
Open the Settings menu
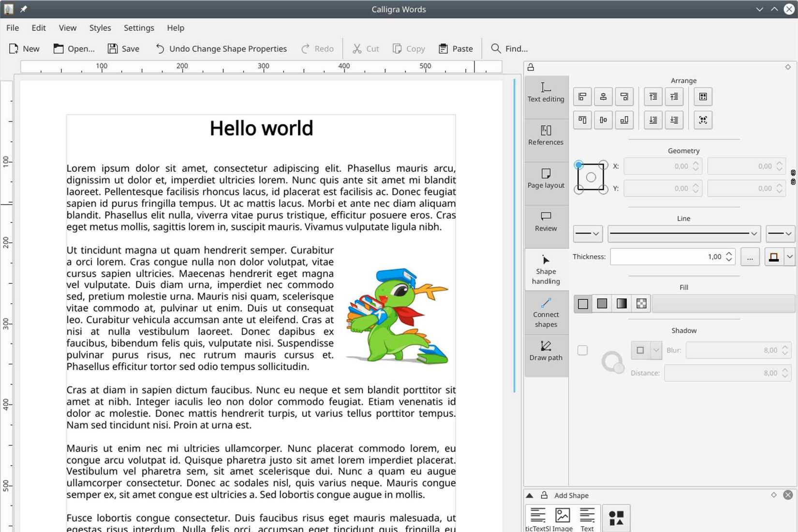click(x=138, y=28)
